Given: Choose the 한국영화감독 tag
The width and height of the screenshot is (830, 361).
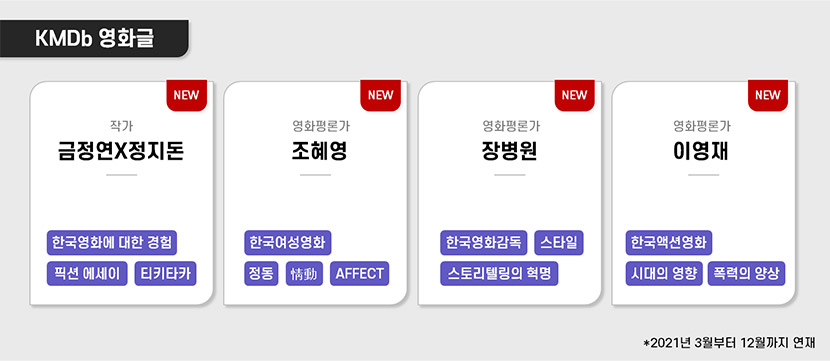Looking at the screenshot, I should 483,242.
